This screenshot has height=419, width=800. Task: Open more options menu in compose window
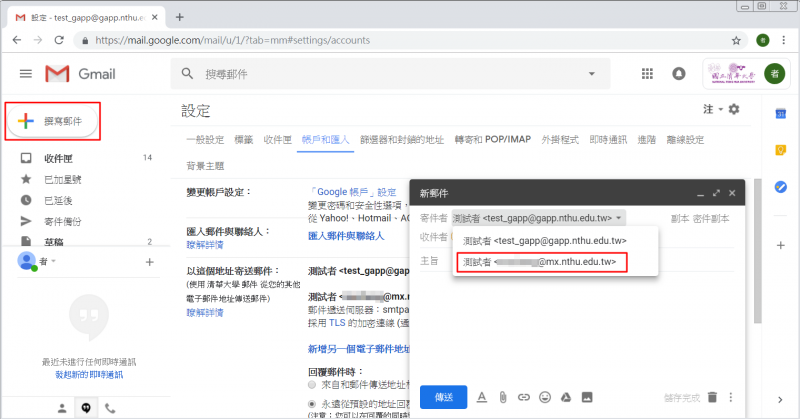click(731, 397)
